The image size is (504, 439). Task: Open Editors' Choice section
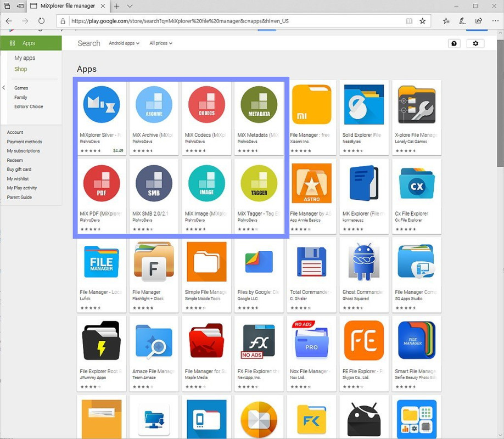click(29, 106)
